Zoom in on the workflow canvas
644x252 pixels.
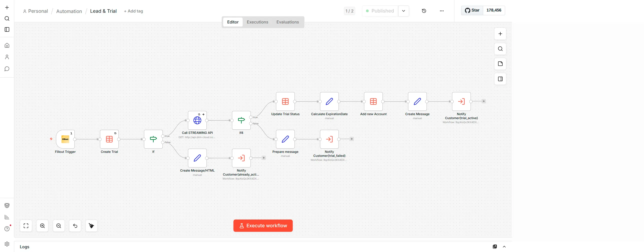(x=42, y=226)
